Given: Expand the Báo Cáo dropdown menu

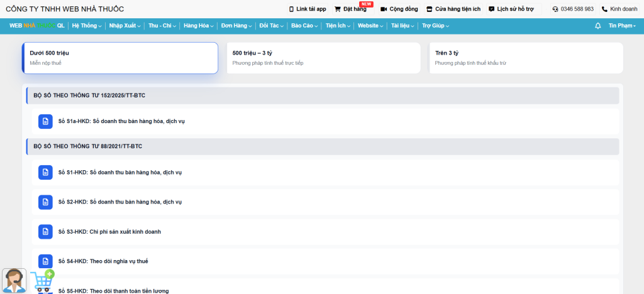Looking at the screenshot, I should [x=306, y=26].
